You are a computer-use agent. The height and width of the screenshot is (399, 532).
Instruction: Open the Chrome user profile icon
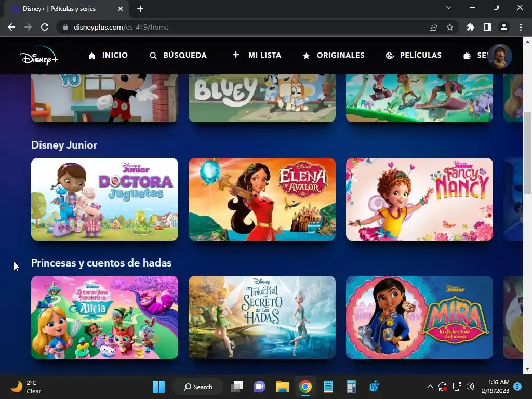coord(504,27)
